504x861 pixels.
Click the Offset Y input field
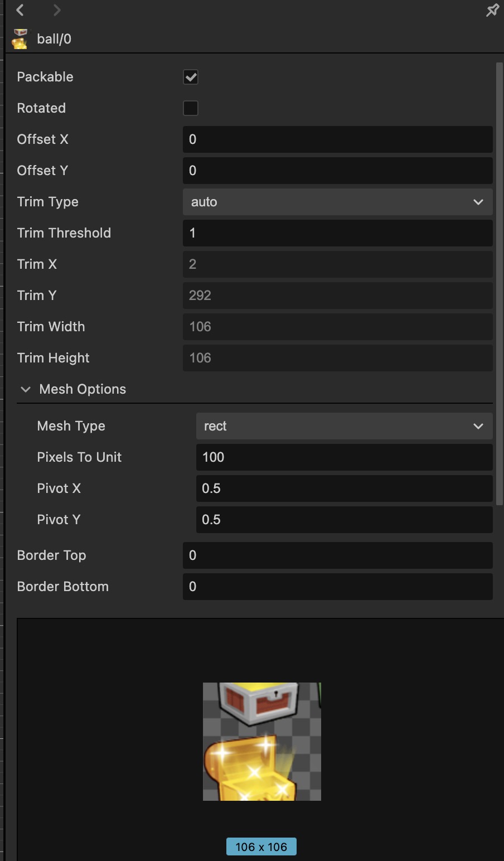pos(337,171)
